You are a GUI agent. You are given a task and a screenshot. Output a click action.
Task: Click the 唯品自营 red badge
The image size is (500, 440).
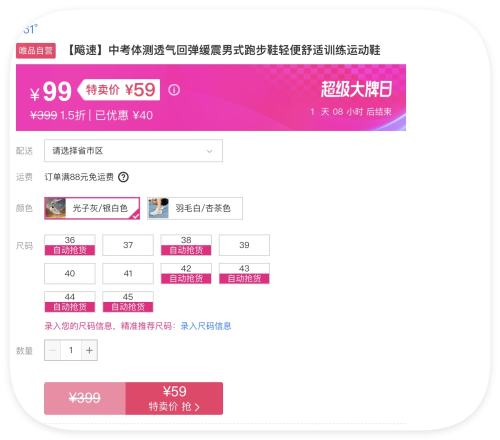coord(36,51)
